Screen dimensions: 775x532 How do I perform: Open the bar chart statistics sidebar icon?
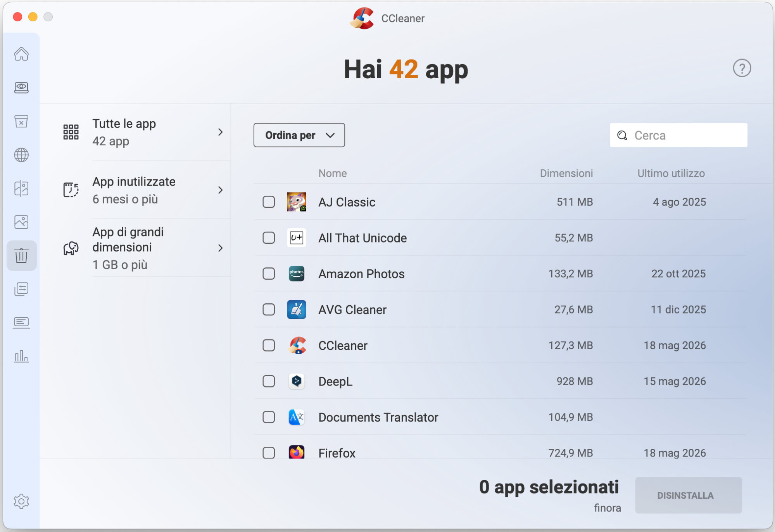tap(21, 356)
